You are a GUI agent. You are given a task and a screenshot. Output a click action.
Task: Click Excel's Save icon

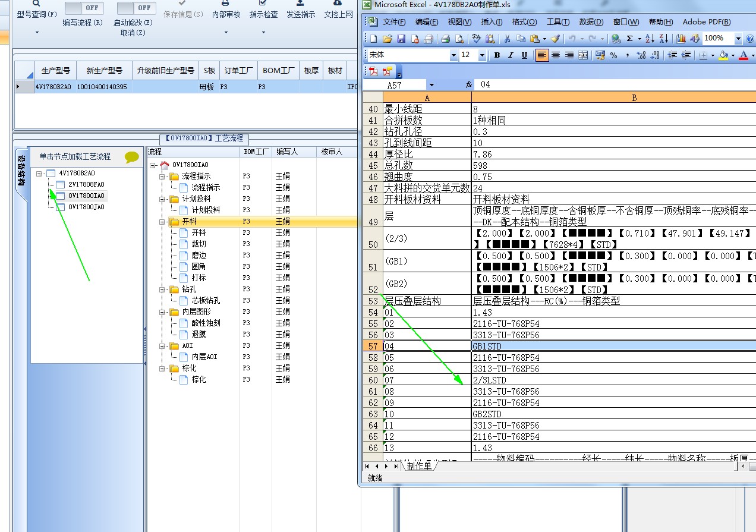coord(401,39)
